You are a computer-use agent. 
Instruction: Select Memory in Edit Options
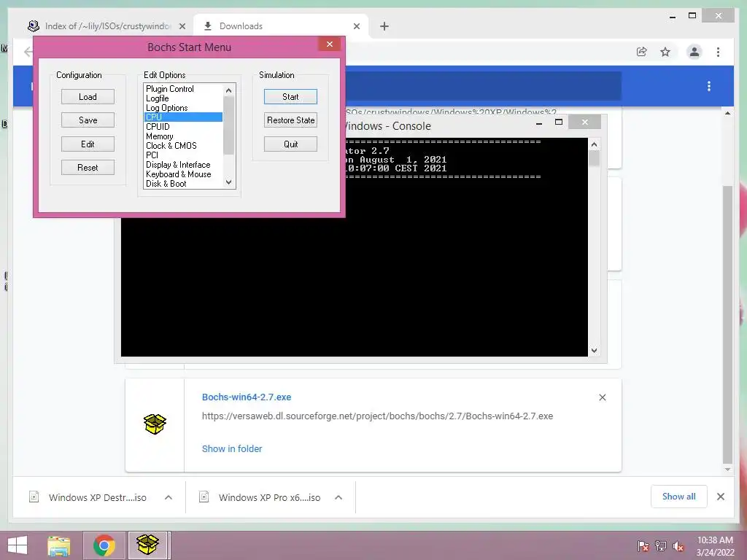coord(160,136)
